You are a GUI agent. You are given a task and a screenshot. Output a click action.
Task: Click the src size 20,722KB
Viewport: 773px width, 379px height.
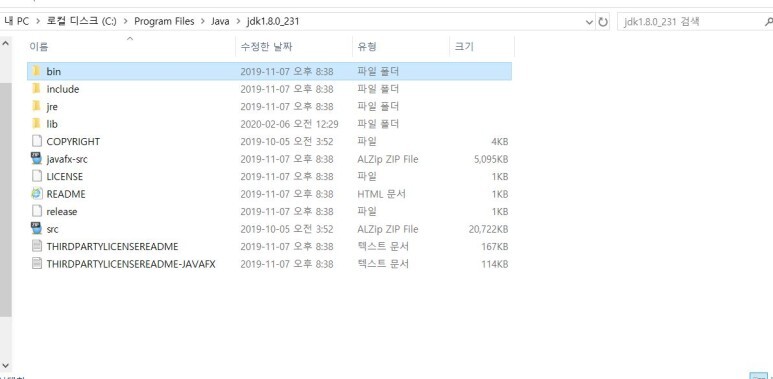point(488,229)
